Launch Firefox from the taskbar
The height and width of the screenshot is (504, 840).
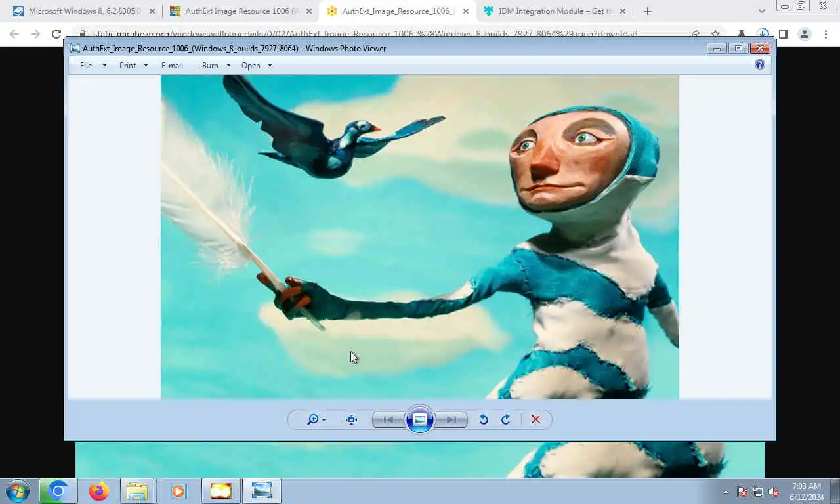pyautogui.click(x=99, y=491)
